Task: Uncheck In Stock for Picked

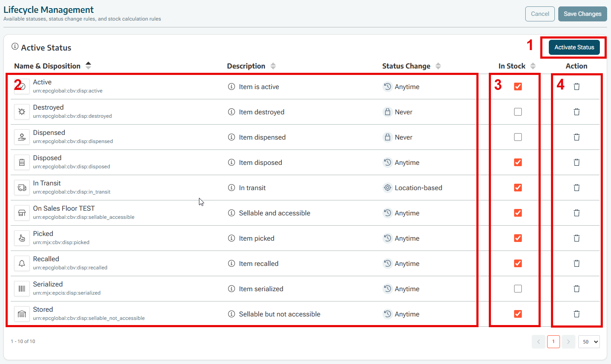Action: [518, 238]
